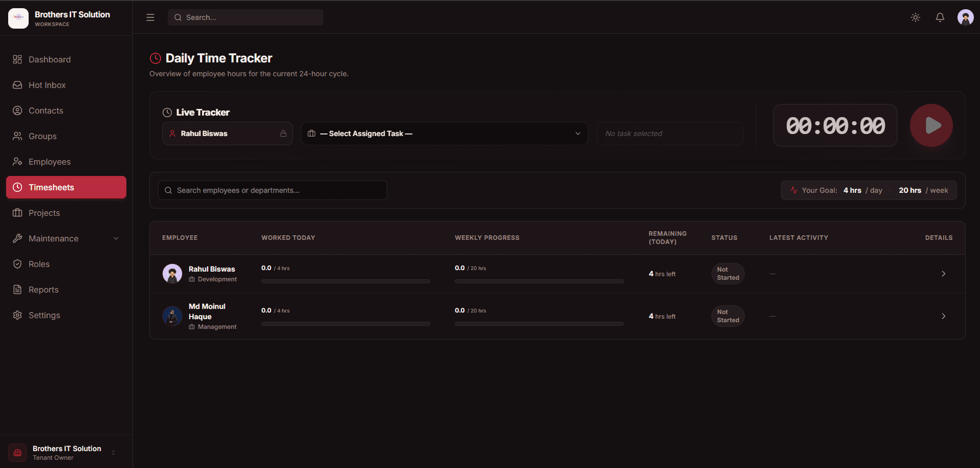
Task: Click Md Moinul Haque's avatar in the table
Action: (172, 316)
